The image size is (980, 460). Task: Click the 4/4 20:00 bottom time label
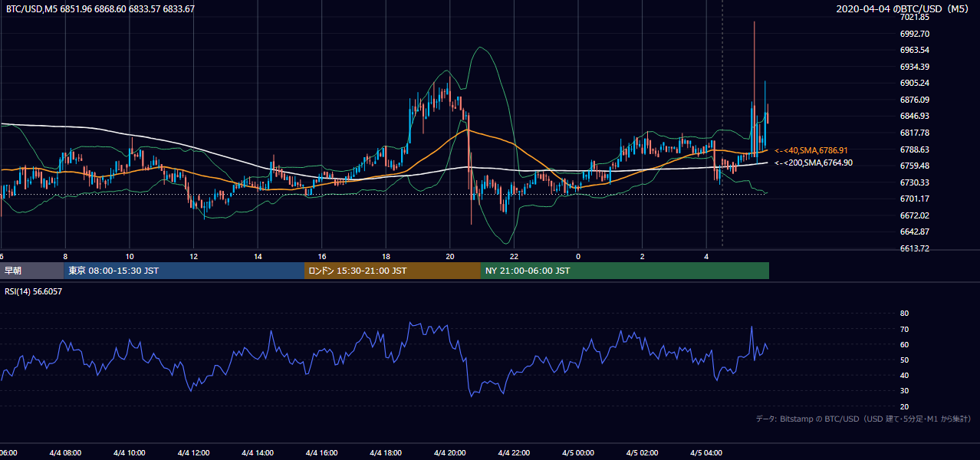[x=450, y=453]
